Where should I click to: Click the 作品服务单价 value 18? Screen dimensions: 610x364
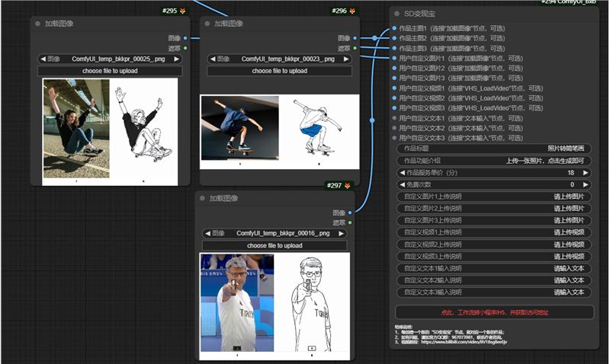click(570, 173)
